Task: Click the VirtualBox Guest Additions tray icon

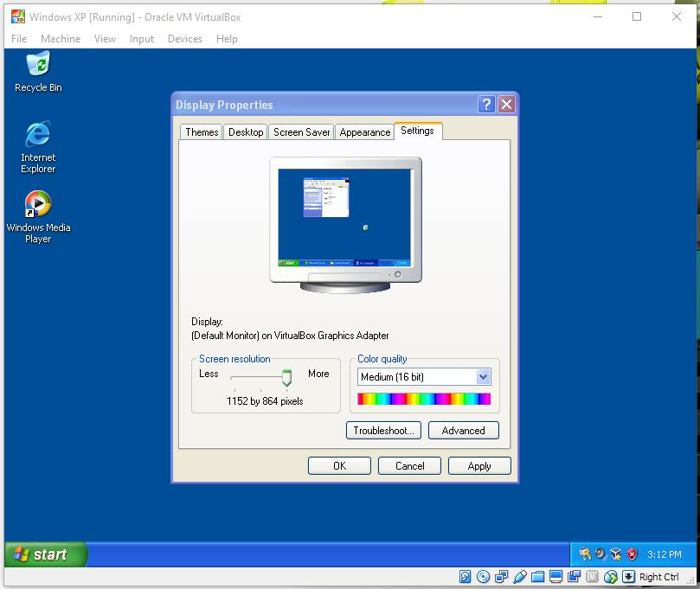Action: (x=616, y=554)
